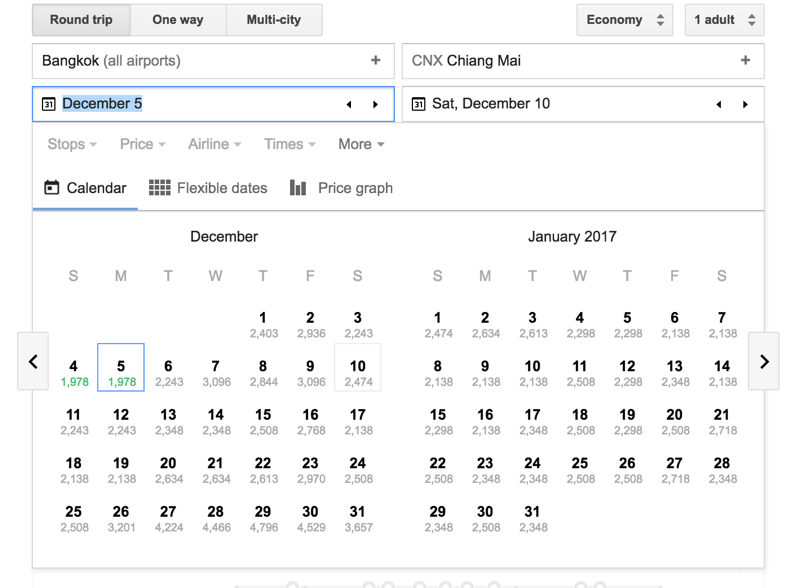Expand the Stops filter

point(72,144)
